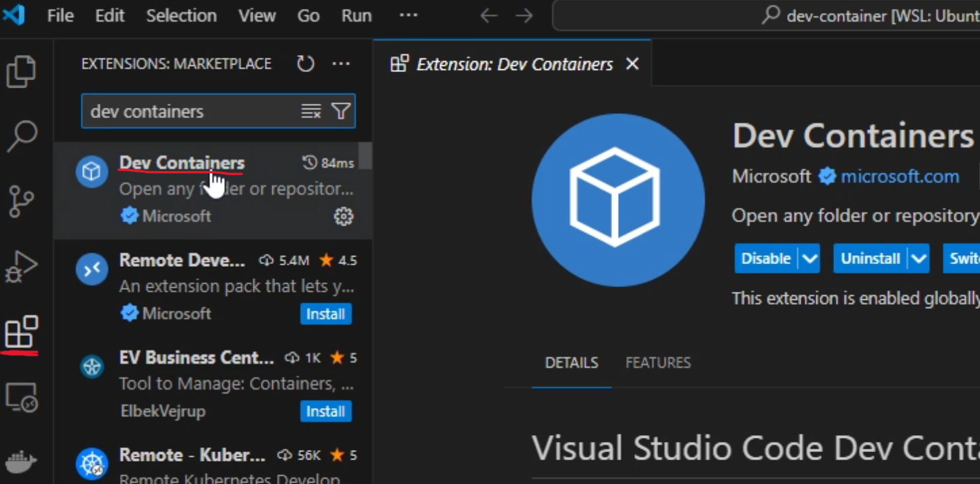Go back with navigation arrow
Viewport: 980px width, 484px height.
coord(489,16)
